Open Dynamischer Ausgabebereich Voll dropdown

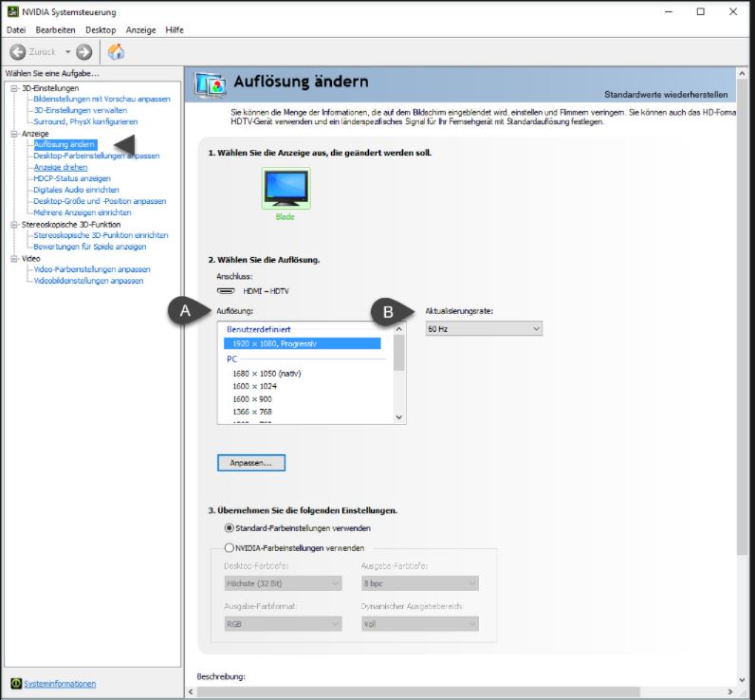click(420, 624)
